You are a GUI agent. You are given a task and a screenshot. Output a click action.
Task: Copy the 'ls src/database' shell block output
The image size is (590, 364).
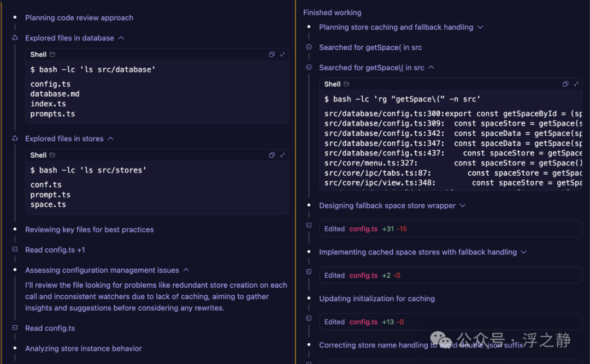click(x=272, y=55)
